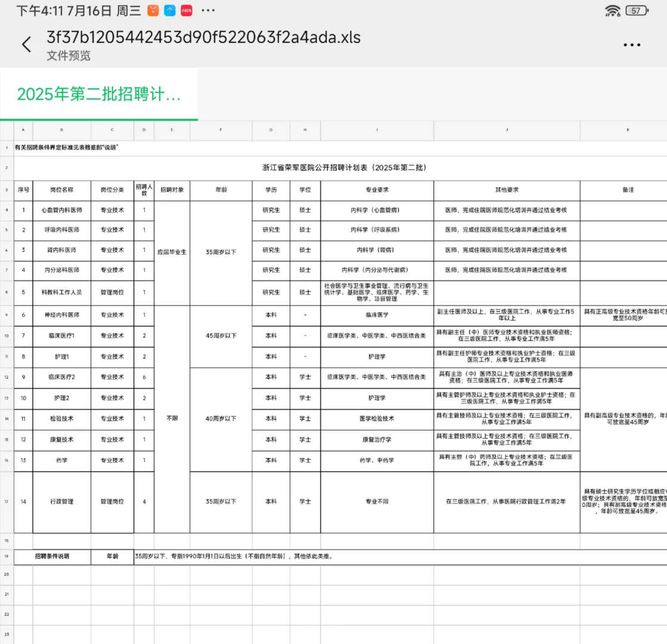Click the 岗位分类 header cell
Screen dimensions: 667x644
point(112,190)
